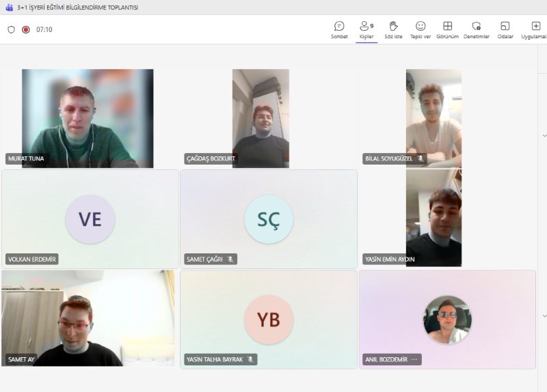Open Denetimler controls
The height and width of the screenshot is (392, 547).
(476, 29)
